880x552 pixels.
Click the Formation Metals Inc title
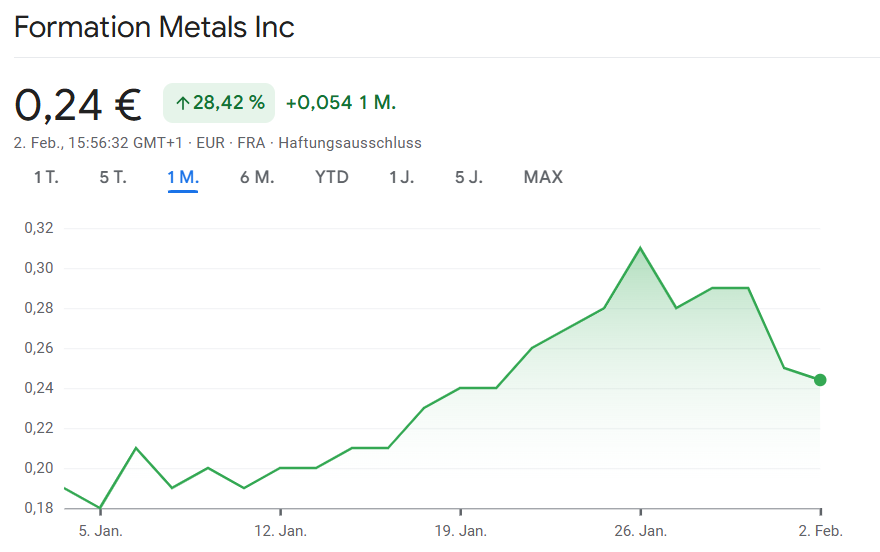[154, 27]
